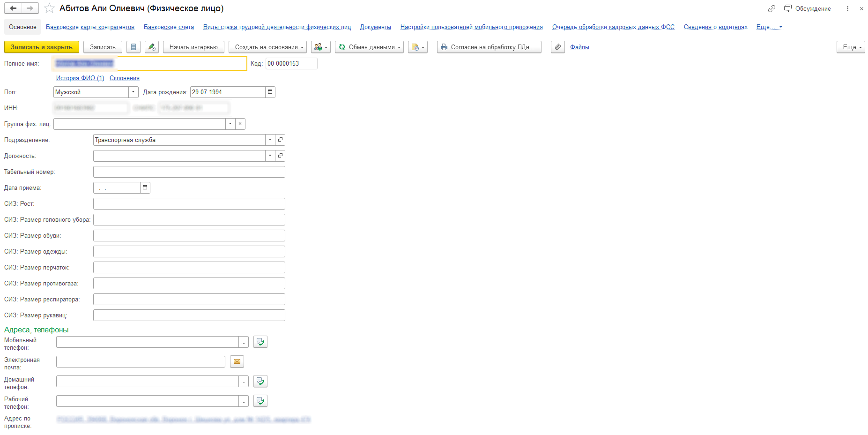Open the position dropdown list
This screenshot has width=868, height=435.
pyautogui.click(x=270, y=156)
